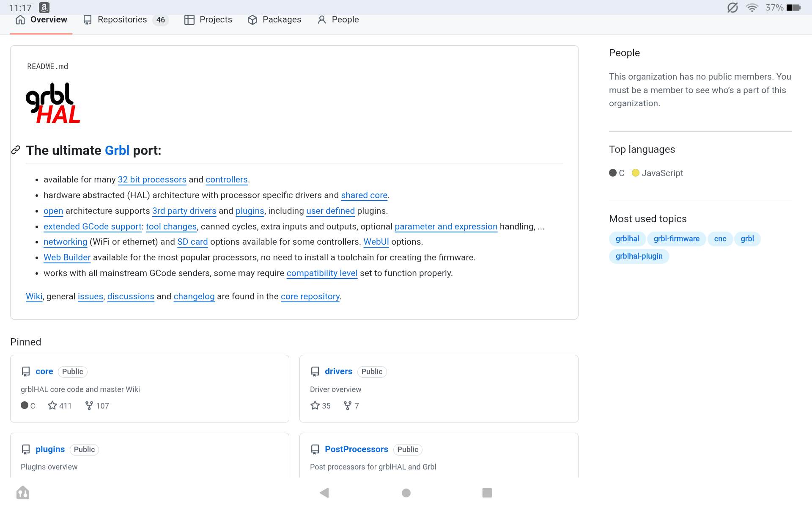The width and height of the screenshot is (812, 508).
Task: Click the People person icon
Action: pos(322,19)
